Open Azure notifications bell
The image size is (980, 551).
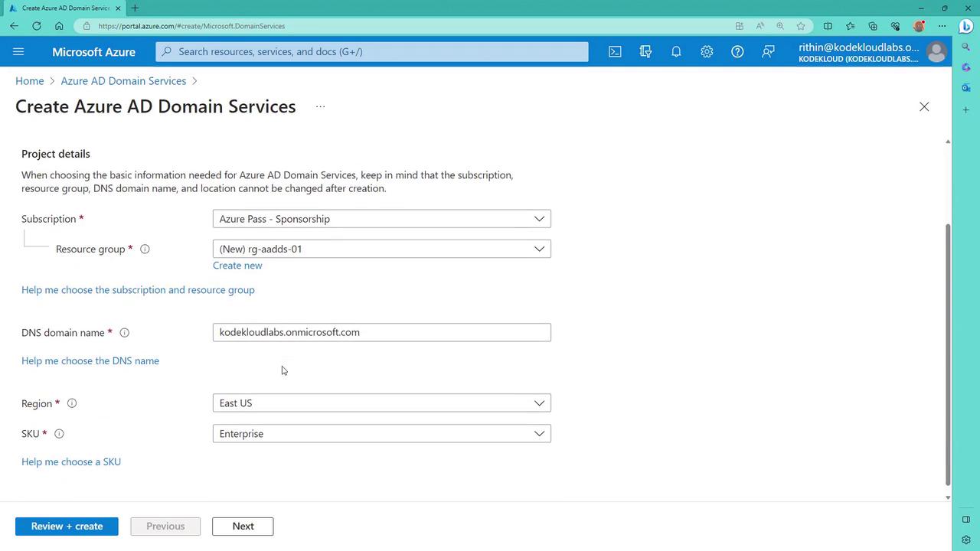676,52
